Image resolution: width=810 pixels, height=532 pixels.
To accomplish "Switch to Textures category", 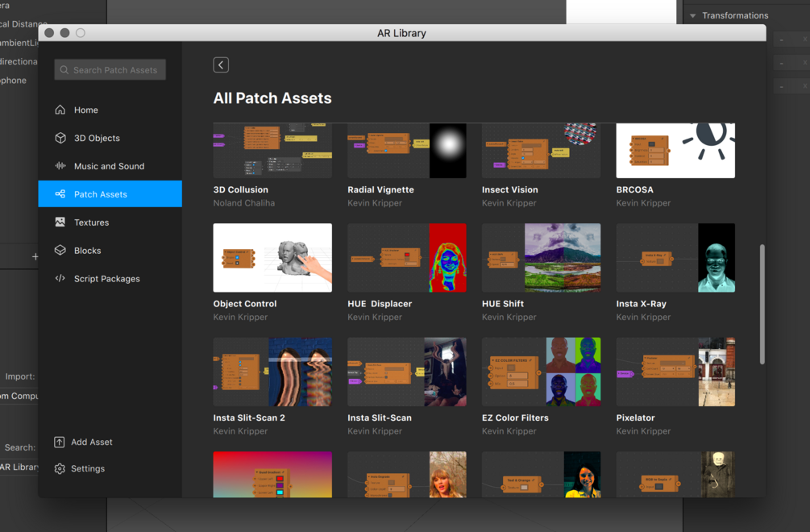I will click(x=110, y=222).
